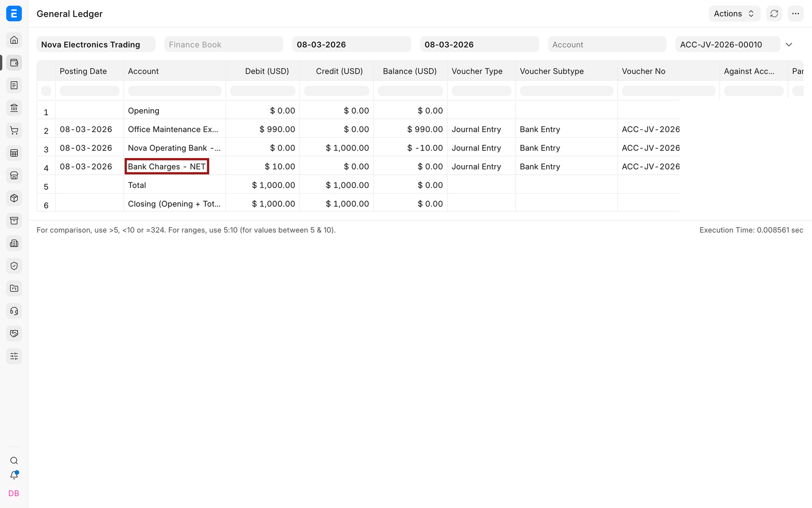Click the Account column header
Viewport: 812px width, 508px height.
tap(175, 71)
